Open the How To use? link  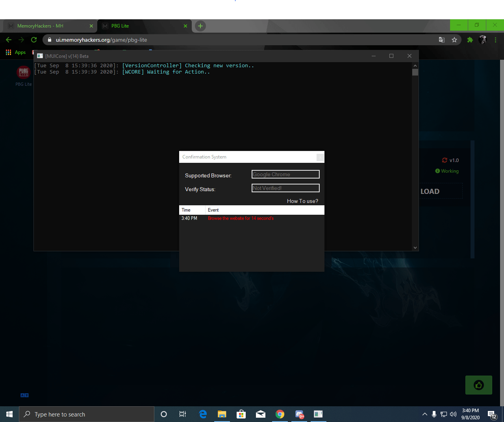[302, 201]
